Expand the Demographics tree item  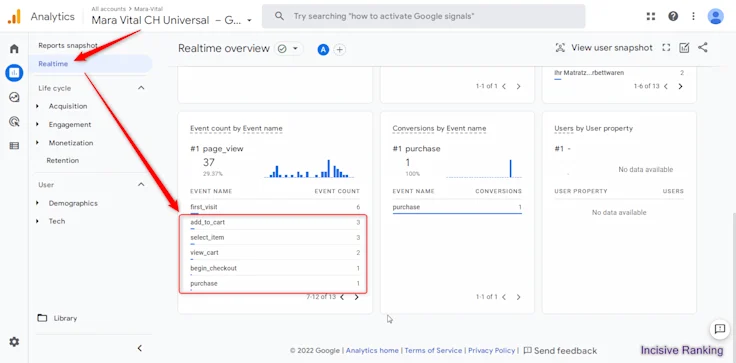tap(38, 203)
